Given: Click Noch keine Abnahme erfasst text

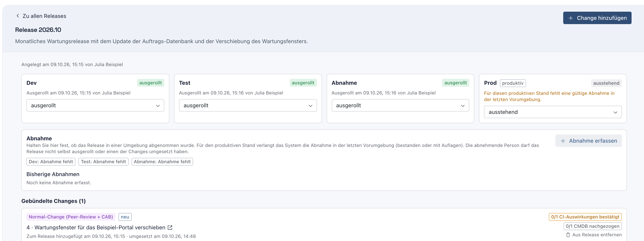Looking at the screenshot, I should (x=59, y=183).
